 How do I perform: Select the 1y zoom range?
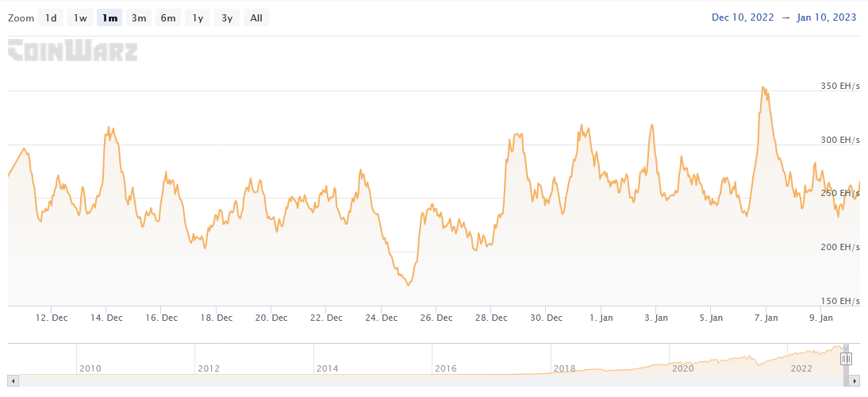tap(198, 17)
